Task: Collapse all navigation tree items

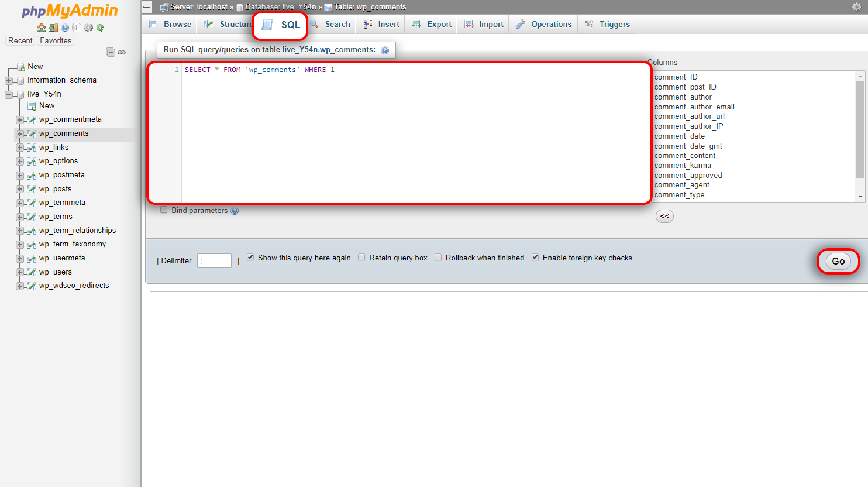Action: click(x=111, y=52)
